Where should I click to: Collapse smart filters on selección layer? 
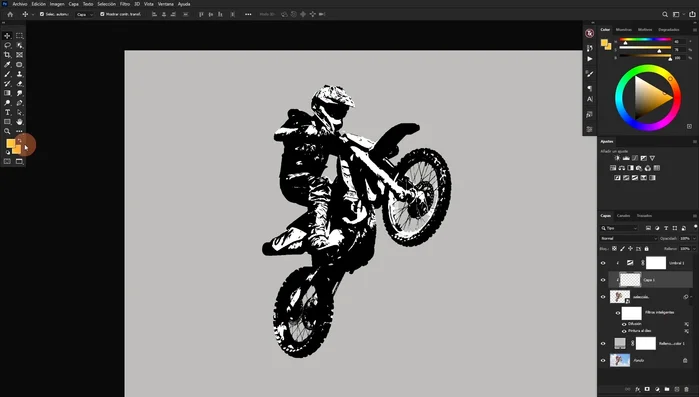tap(691, 297)
